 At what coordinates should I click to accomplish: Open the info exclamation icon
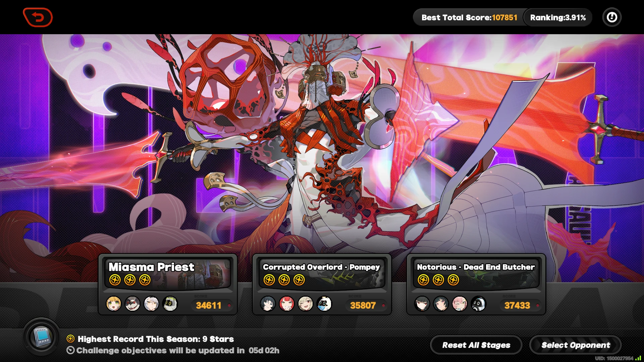(612, 17)
